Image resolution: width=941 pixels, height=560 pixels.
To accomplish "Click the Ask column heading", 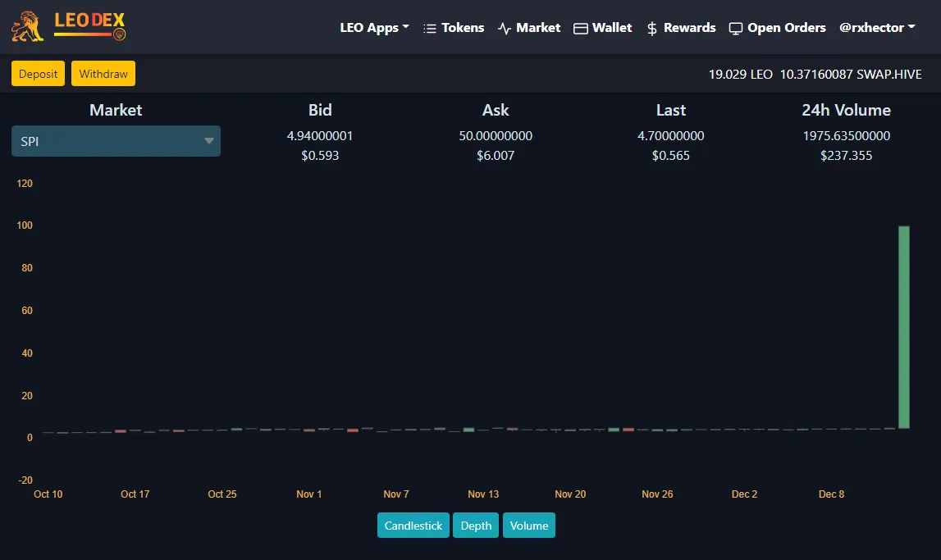I will point(496,110).
